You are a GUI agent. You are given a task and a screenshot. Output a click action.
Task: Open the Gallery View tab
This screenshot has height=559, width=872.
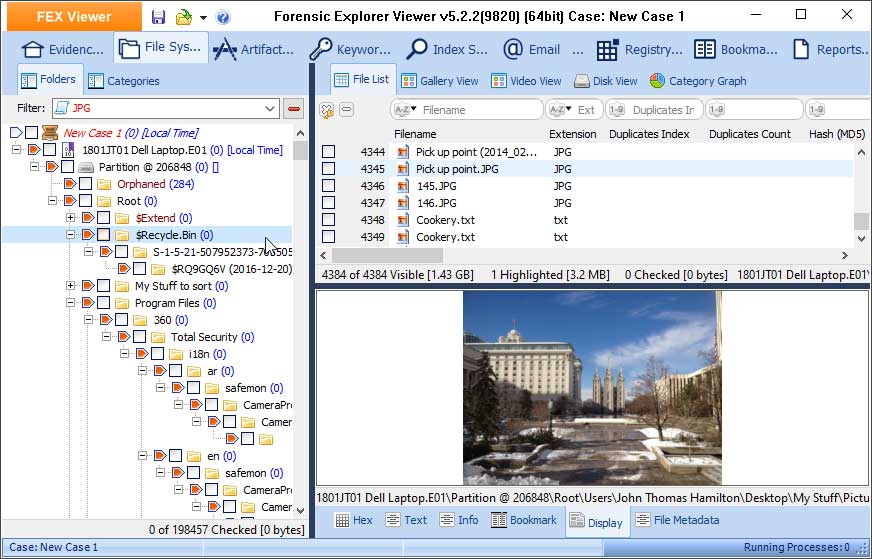[440, 81]
